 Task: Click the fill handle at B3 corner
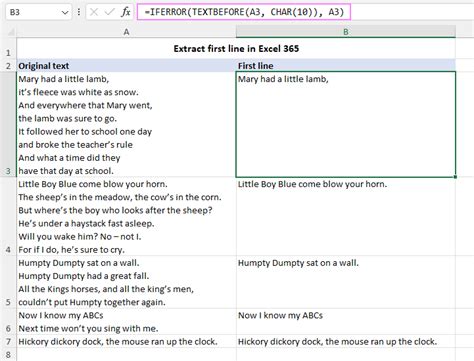pyautogui.click(x=455, y=177)
